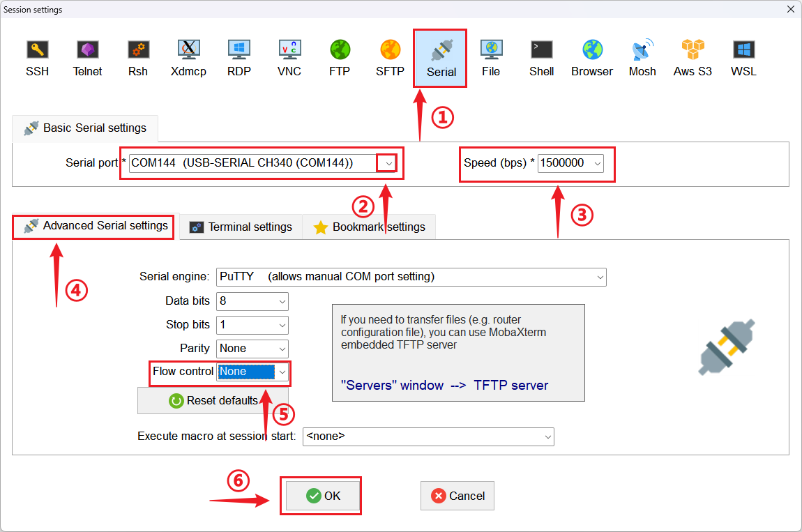The image size is (802, 532).
Task: Expand the Flow control dropdown
Action: point(282,372)
